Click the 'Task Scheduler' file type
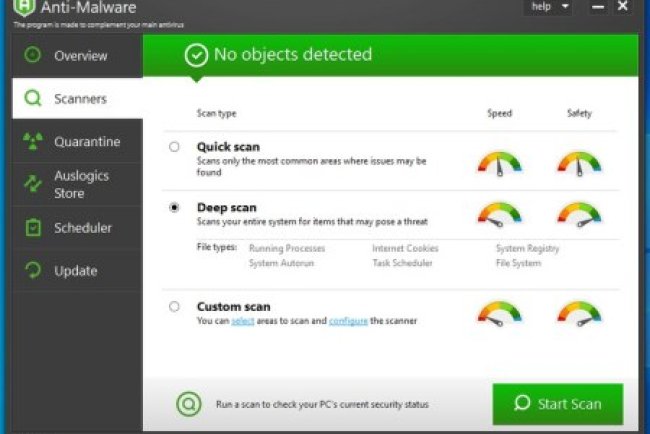This screenshot has height=434, width=650. point(403,263)
